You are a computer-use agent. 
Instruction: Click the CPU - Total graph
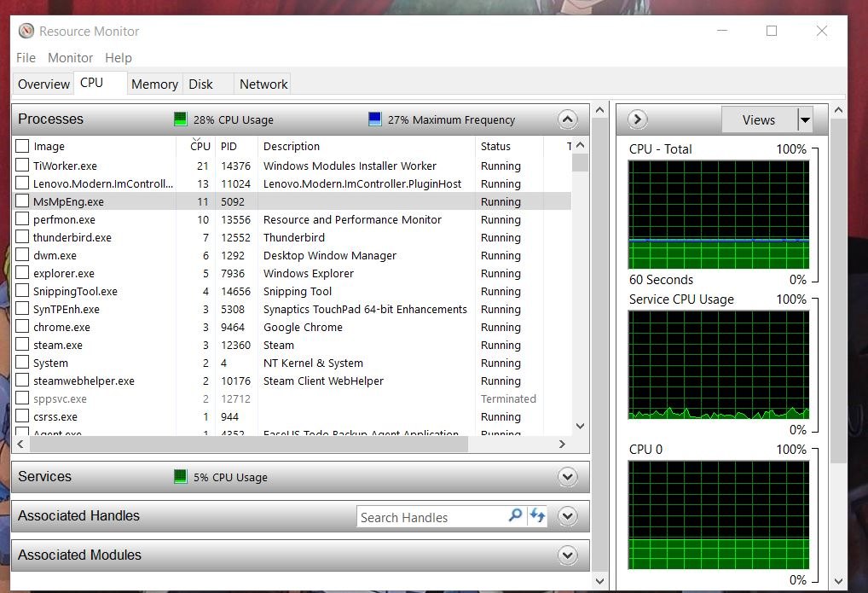click(x=719, y=214)
